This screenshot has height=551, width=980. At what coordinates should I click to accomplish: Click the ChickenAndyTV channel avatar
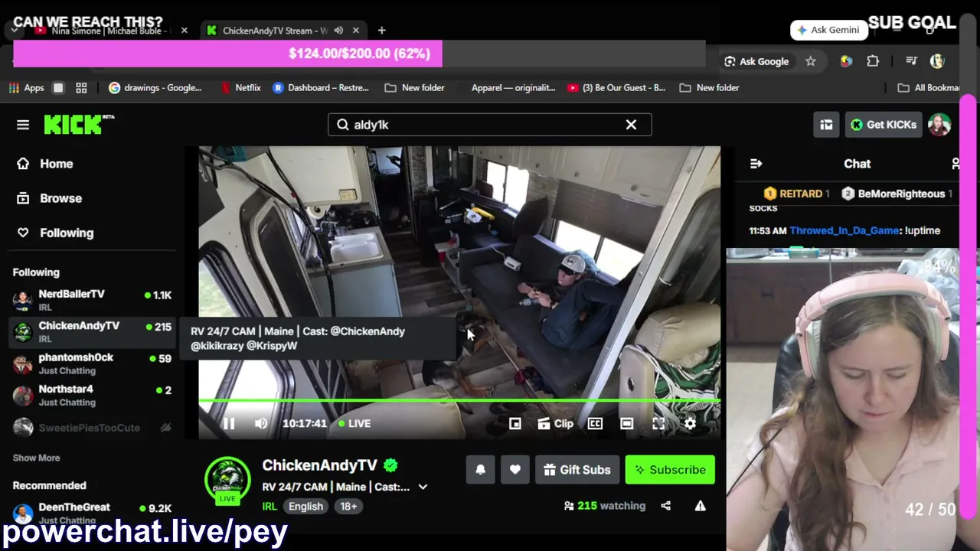coord(227,480)
